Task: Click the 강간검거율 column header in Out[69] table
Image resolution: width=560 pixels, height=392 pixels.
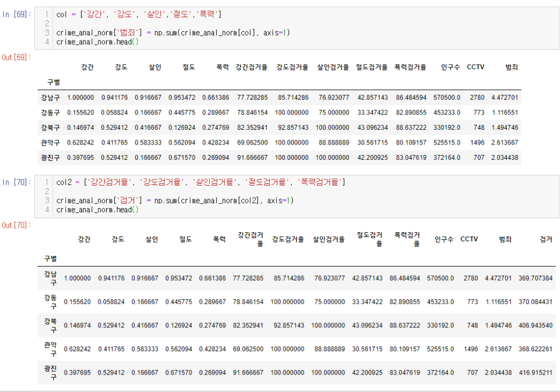Action: click(x=251, y=67)
